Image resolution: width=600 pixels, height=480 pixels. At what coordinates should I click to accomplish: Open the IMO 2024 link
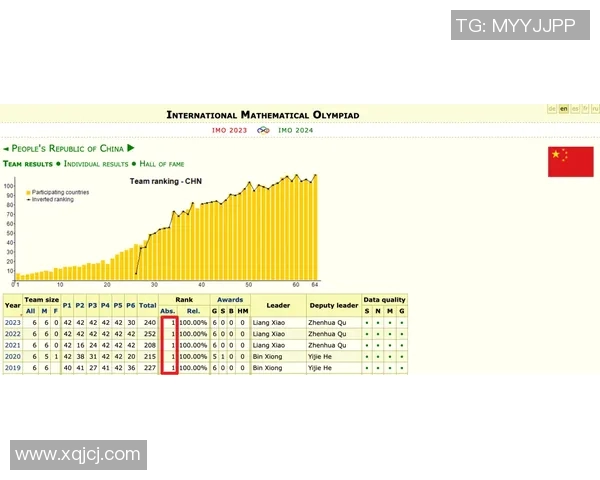pos(295,130)
